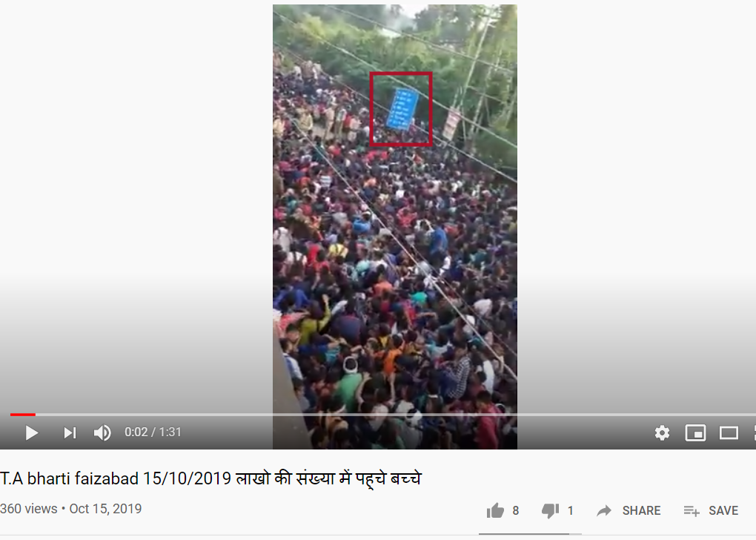Click the share arrow icon
Screen dimensions: 756x540
[x=603, y=510]
